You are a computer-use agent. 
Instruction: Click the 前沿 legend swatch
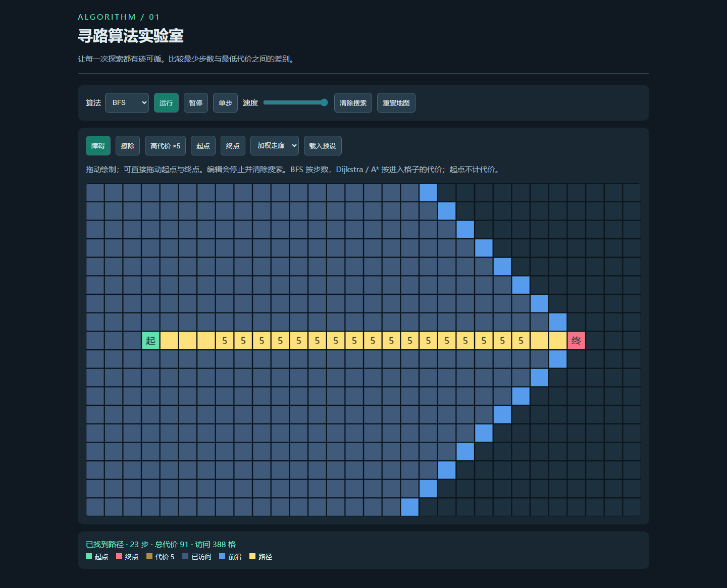pos(222,557)
